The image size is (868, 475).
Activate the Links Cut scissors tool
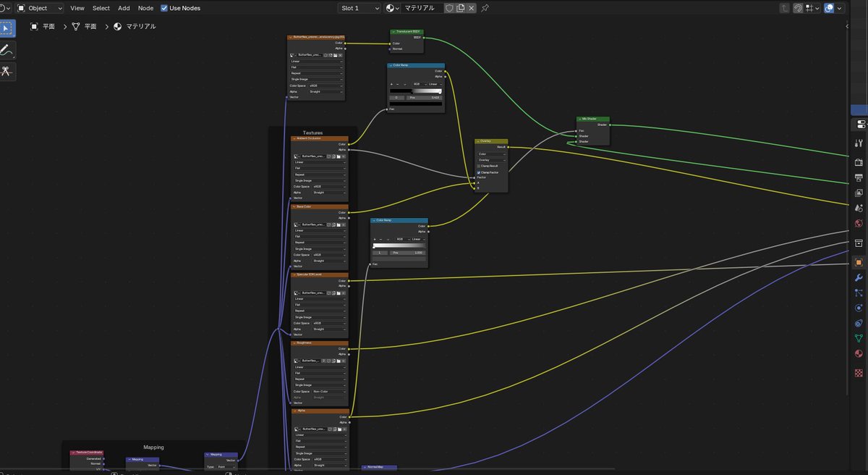pos(7,72)
